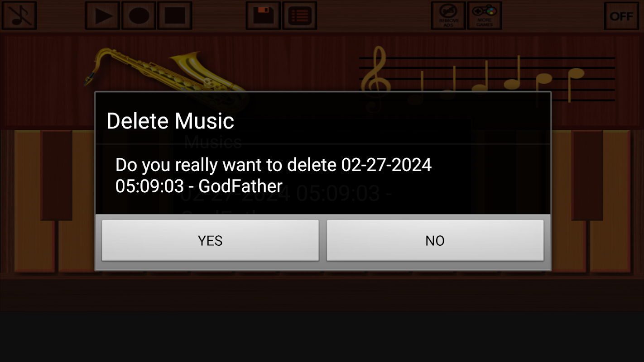
Task: Stop playback with the square button
Action: tap(175, 15)
